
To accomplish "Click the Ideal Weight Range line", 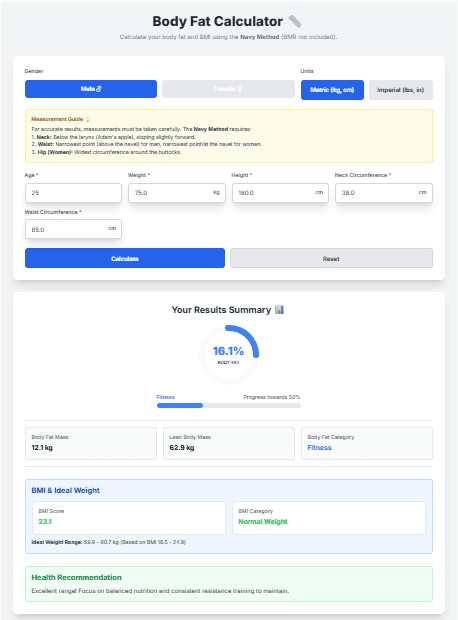I will click(x=108, y=542).
